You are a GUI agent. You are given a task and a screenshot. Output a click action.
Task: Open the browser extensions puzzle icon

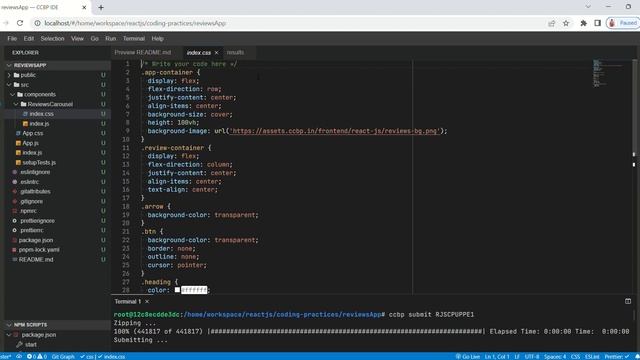tap(583, 23)
